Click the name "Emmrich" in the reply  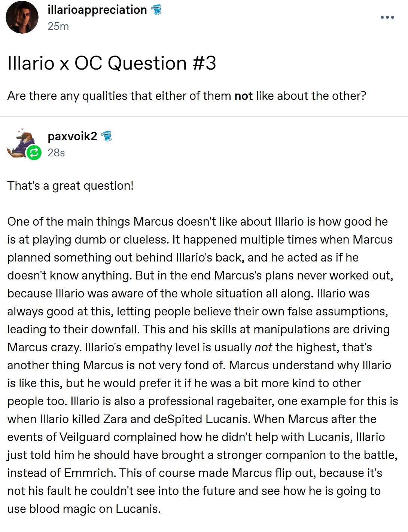(x=89, y=473)
